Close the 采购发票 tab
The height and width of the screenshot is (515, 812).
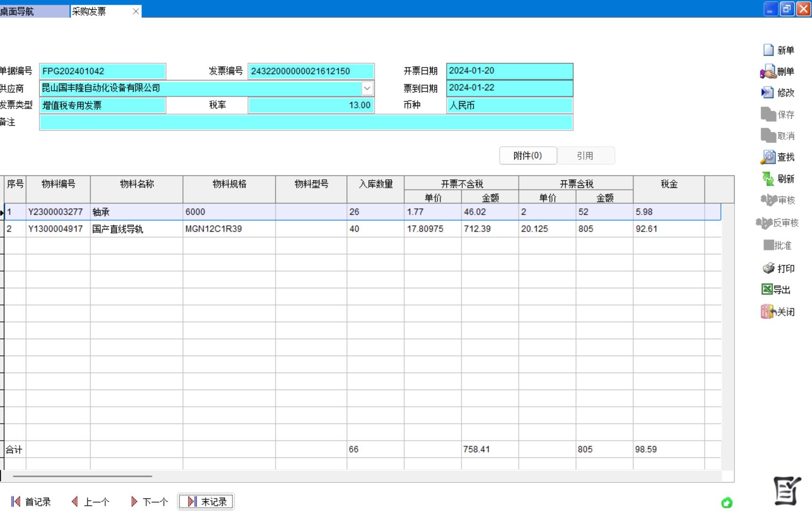136,11
